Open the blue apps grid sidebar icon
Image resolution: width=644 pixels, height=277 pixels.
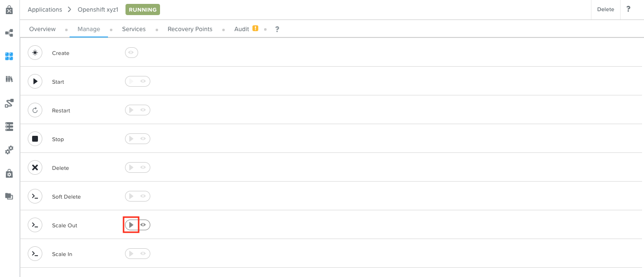[x=9, y=56]
